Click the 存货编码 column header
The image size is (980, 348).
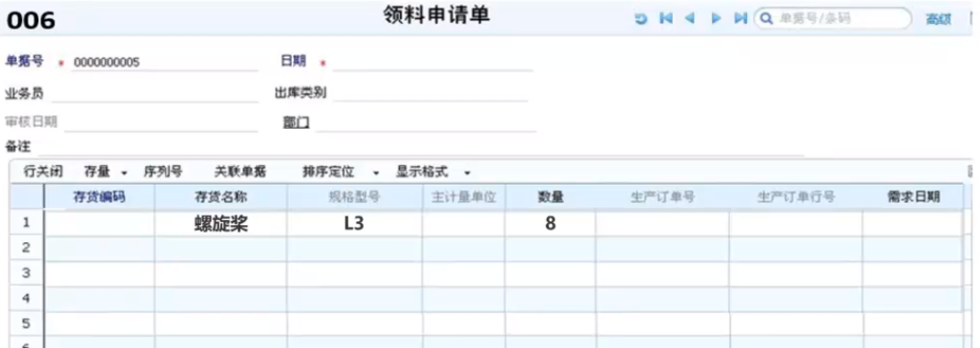[99, 197]
